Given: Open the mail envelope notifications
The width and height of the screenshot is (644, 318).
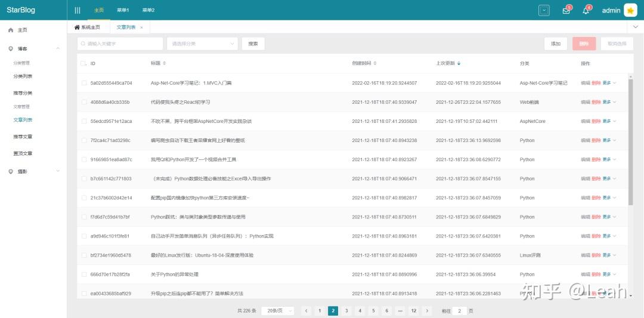Looking at the screenshot, I should coord(566,11).
